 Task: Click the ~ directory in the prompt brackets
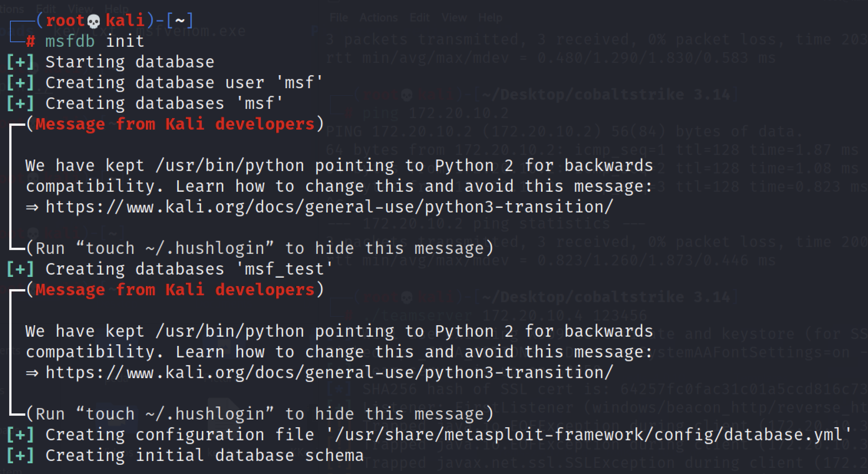pos(180,20)
